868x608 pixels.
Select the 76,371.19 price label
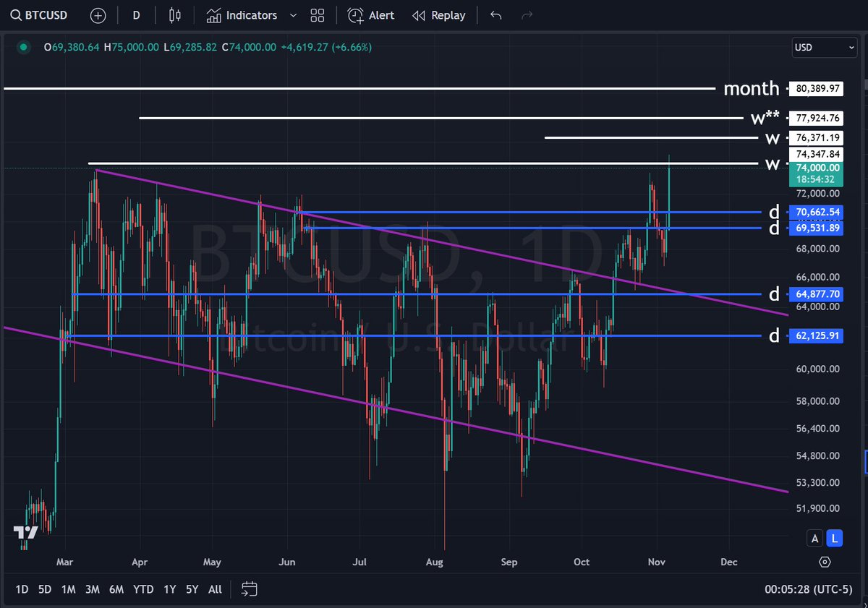coord(817,137)
